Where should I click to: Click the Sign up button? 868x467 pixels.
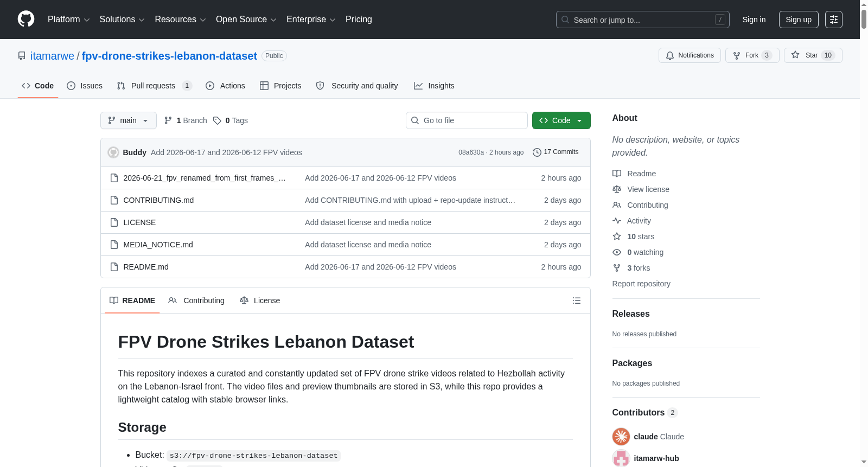click(x=799, y=20)
